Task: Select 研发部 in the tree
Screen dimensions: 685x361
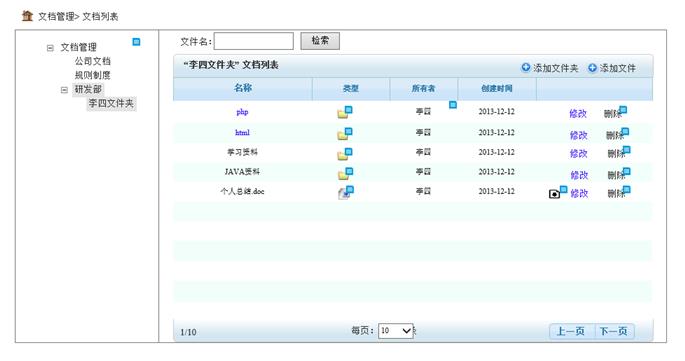Action: [x=88, y=89]
